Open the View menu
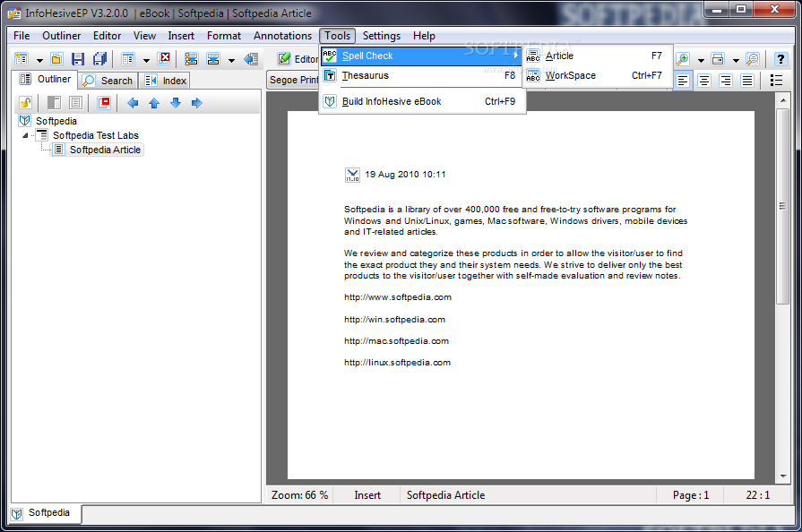Image resolution: width=802 pixels, height=532 pixels. click(144, 36)
